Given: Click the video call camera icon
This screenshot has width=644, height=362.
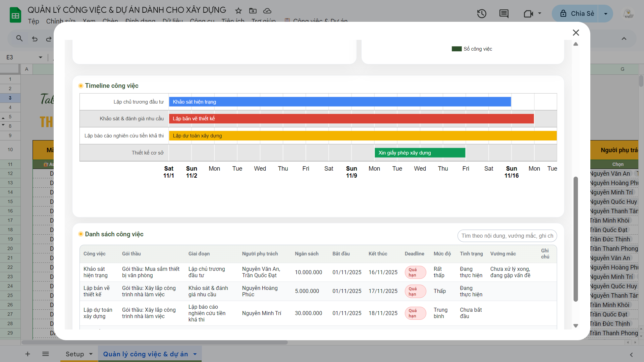Looking at the screenshot, I should click(528, 14).
